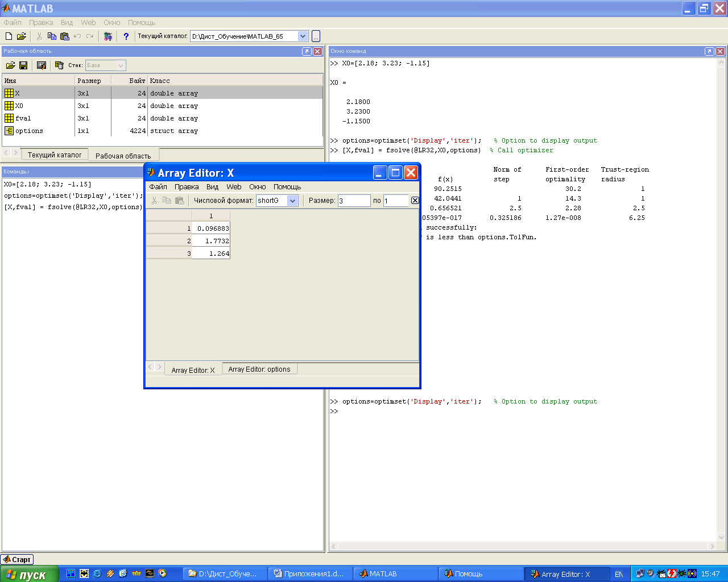Copy in the Array Editor toolbar

pyautogui.click(x=167, y=201)
